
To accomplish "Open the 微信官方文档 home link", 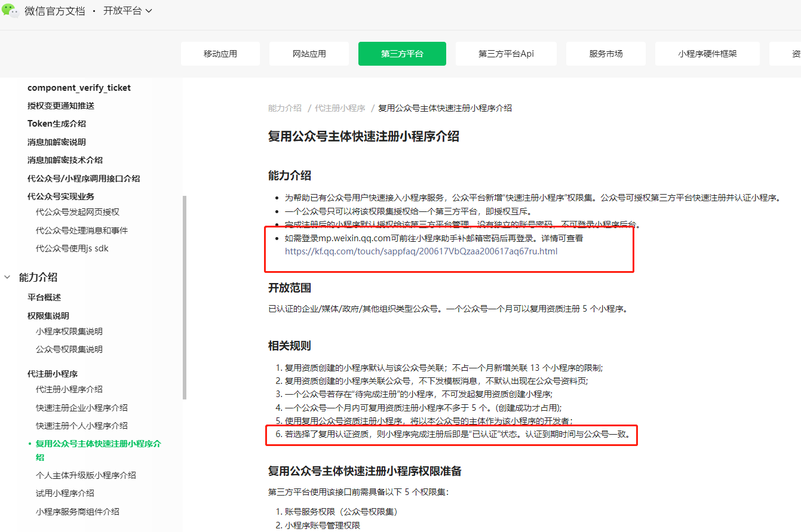I will coord(55,11).
